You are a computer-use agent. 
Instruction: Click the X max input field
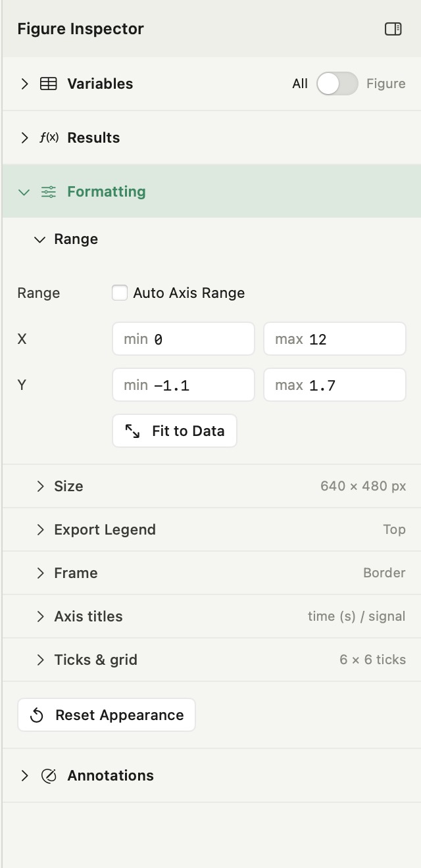tap(335, 339)
